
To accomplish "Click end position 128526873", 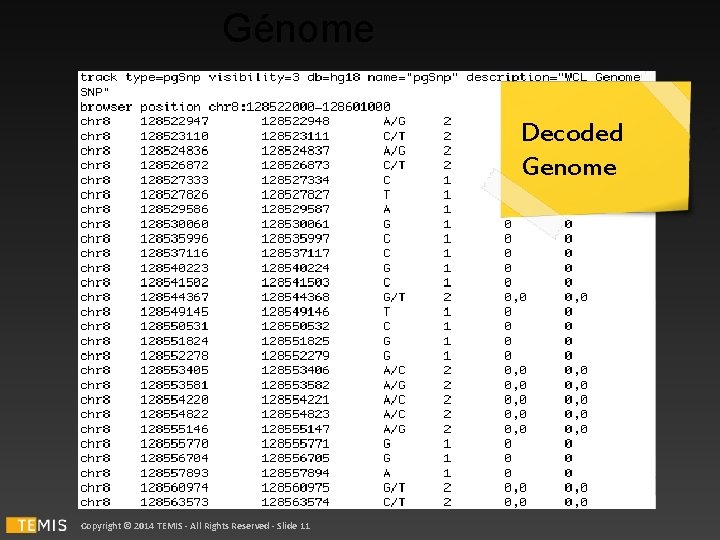I will (295, 165).
